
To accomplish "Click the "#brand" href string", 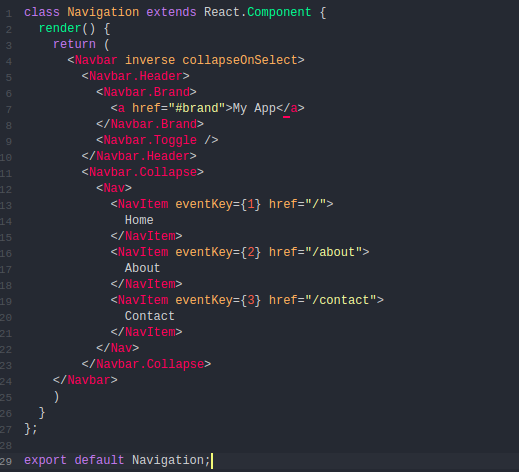I will tap(197, 108).
